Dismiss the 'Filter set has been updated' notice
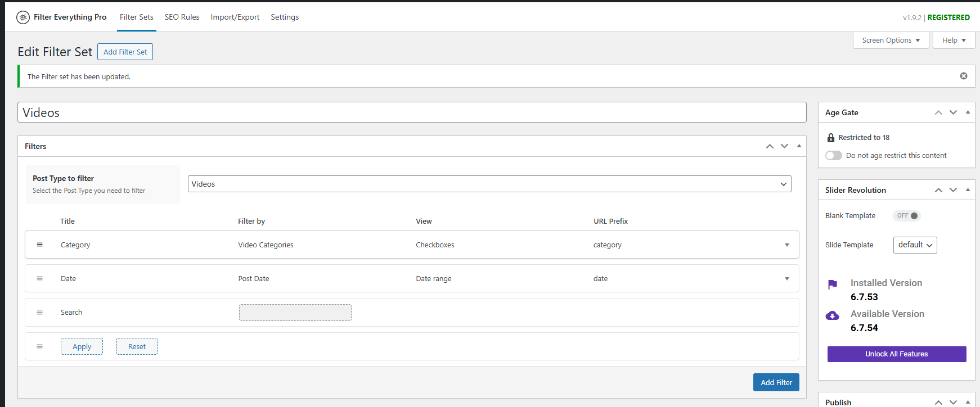980x407 pixels. tap(963, 76)
